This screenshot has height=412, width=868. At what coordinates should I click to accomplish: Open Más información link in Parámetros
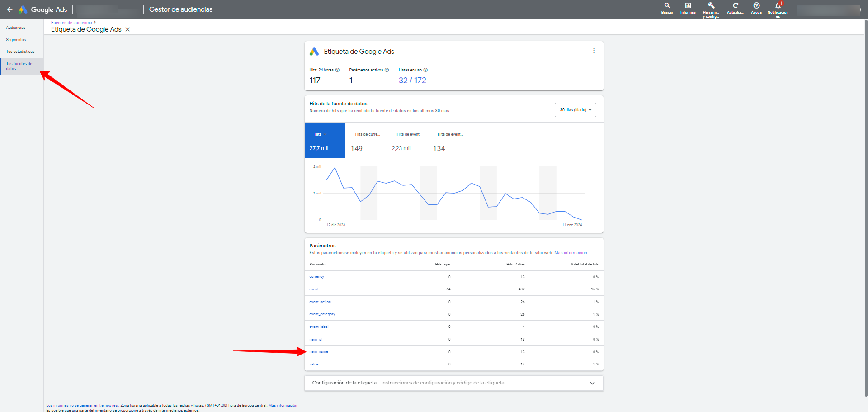571,253
